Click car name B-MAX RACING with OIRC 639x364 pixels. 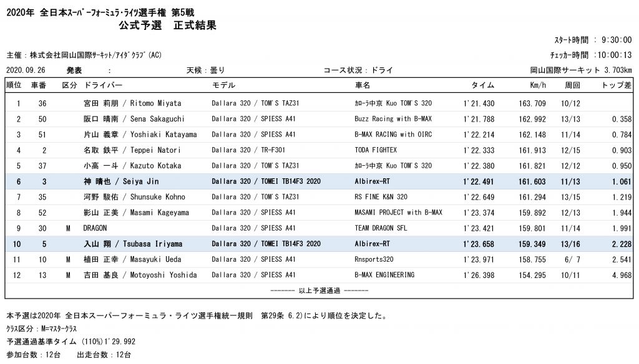pyautogui.click(x=393, y=135)
